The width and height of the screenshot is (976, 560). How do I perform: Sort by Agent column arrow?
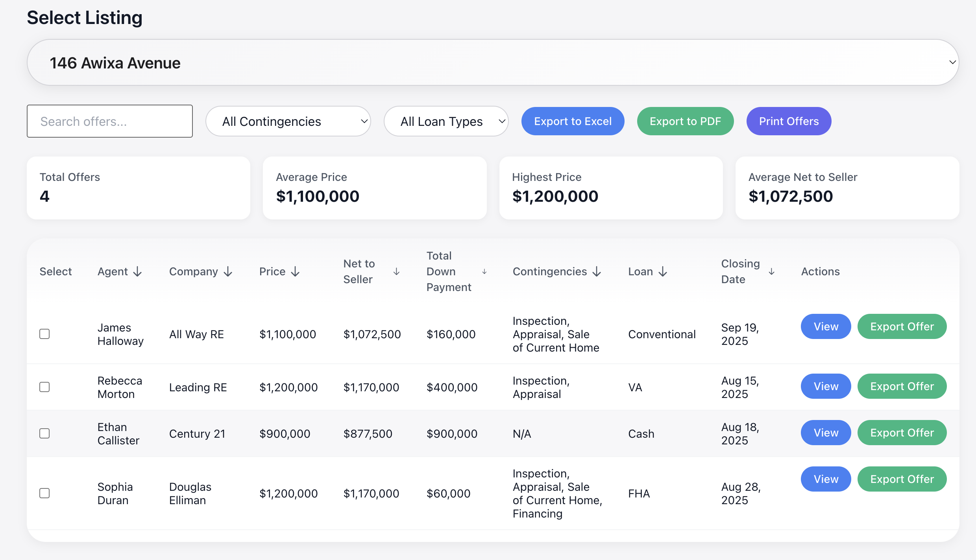coord(137,272)
